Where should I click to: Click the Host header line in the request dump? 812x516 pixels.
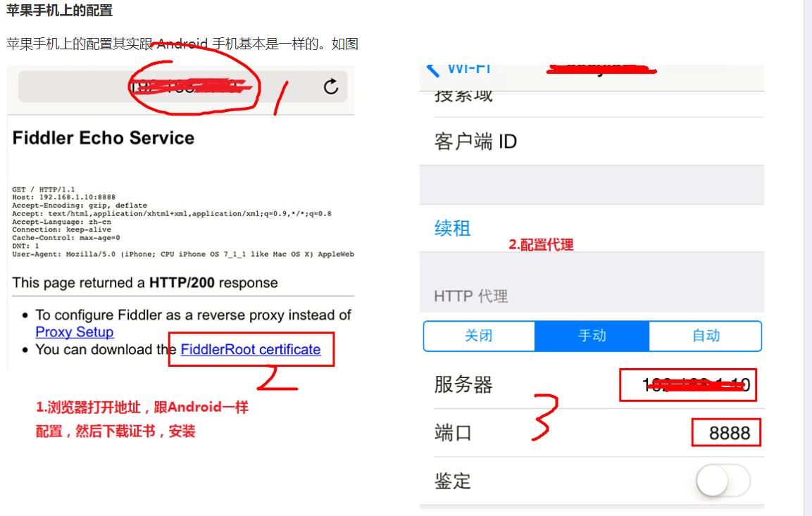(x=63, y=197)
